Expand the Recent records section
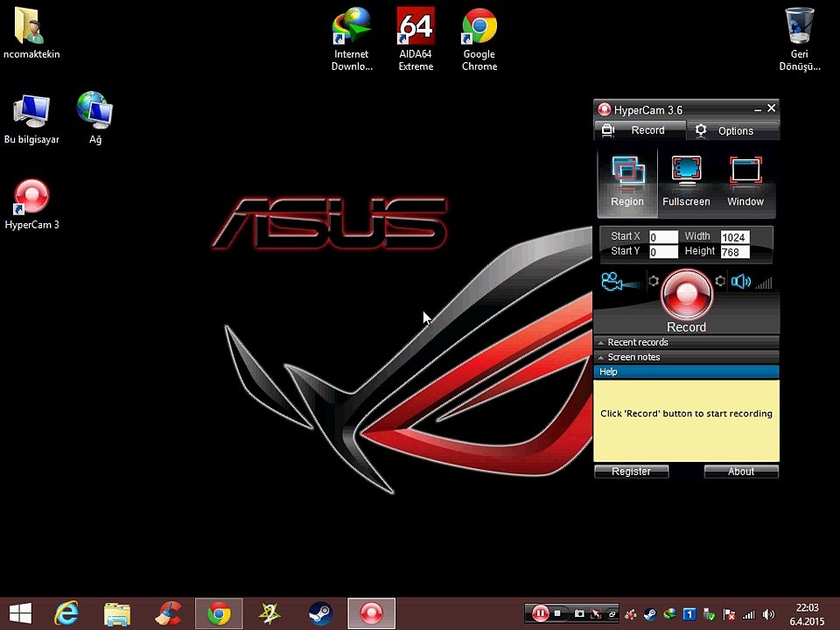Image resolution: width=840 pixels, height=630 pixels. (x=686, y=342)
